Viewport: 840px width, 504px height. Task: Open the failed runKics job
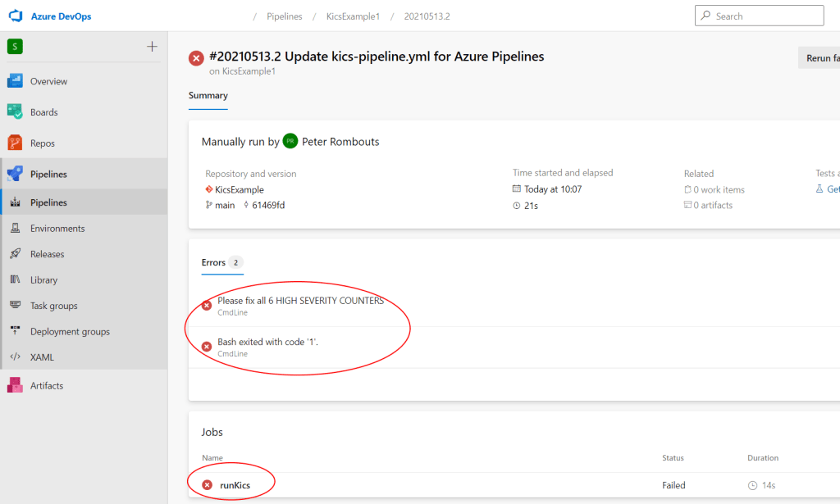235,485
